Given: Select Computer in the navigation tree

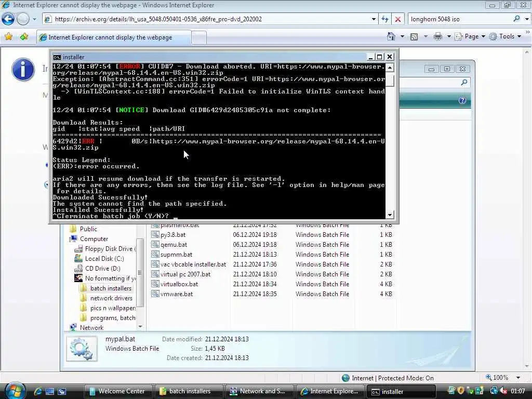Looking at the screenshot, I should 94,238.
